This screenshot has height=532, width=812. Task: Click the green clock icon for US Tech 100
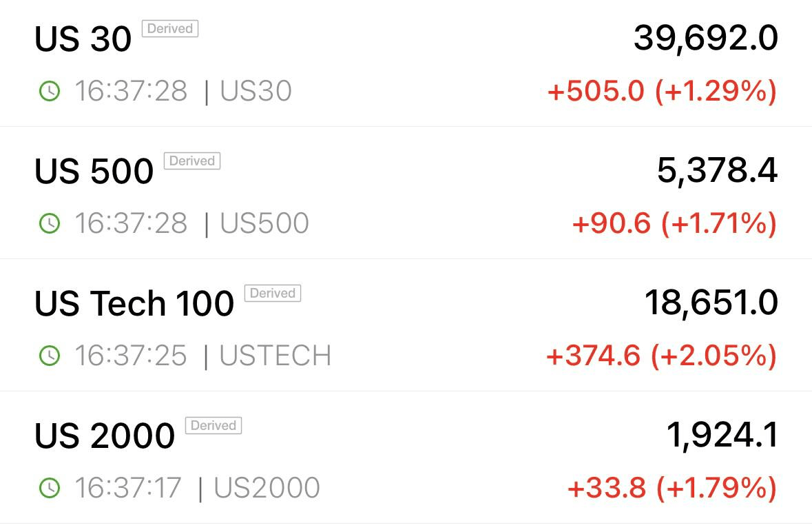(50, 356)
